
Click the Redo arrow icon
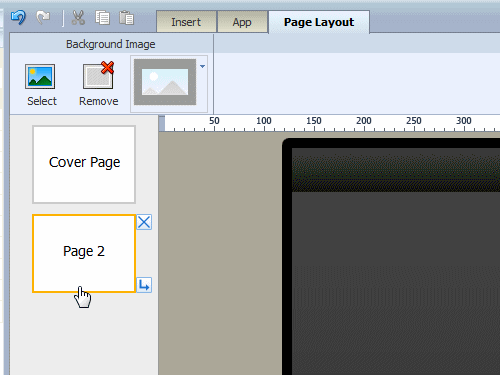[43, 18]
